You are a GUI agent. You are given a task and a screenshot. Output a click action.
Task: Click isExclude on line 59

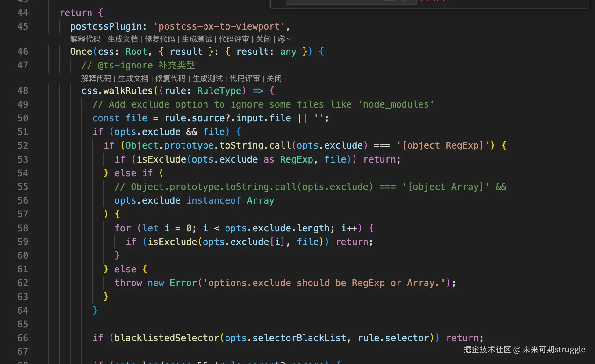click(172, 242)
